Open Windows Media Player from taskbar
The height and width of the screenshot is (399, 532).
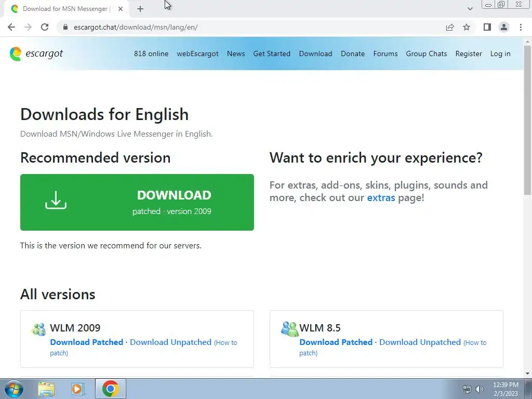(77, 389)
